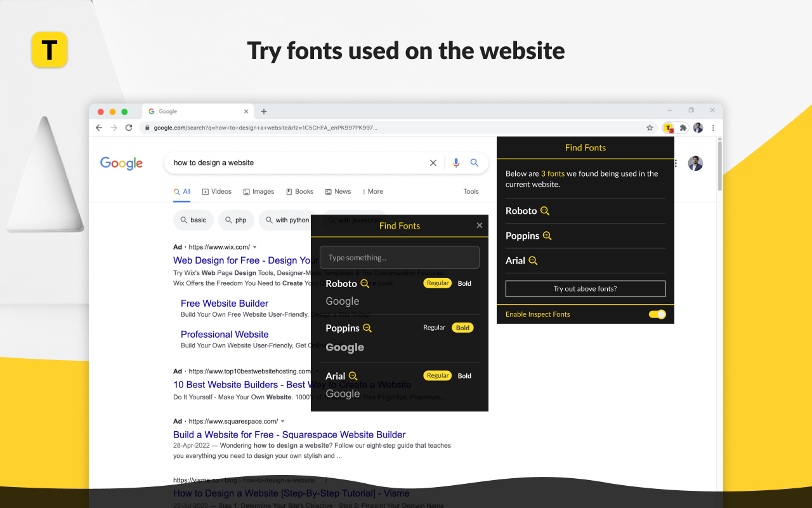Click the lock icon in the address bar
This screenshot has width=812, height=508.
click(x=147, y=128)
